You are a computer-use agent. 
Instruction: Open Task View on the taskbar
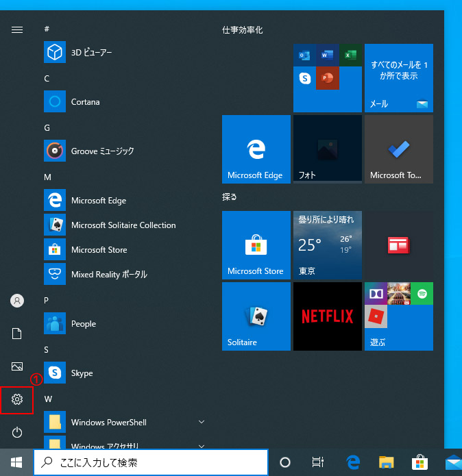318,462
